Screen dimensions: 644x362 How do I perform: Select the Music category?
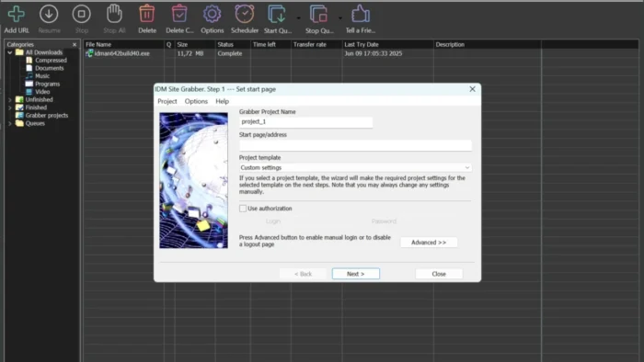(42, 76)
